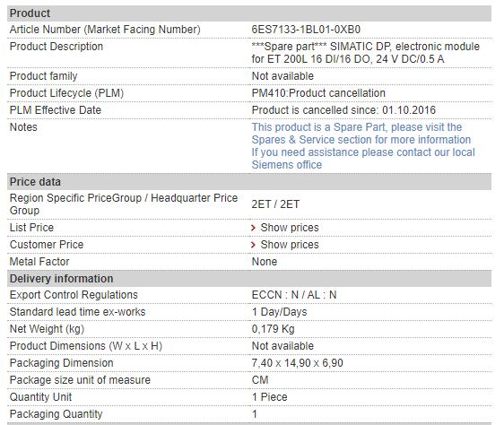Click the Metal Factor None value
Viewport: 504px width, 425px height.
[265, 262]
